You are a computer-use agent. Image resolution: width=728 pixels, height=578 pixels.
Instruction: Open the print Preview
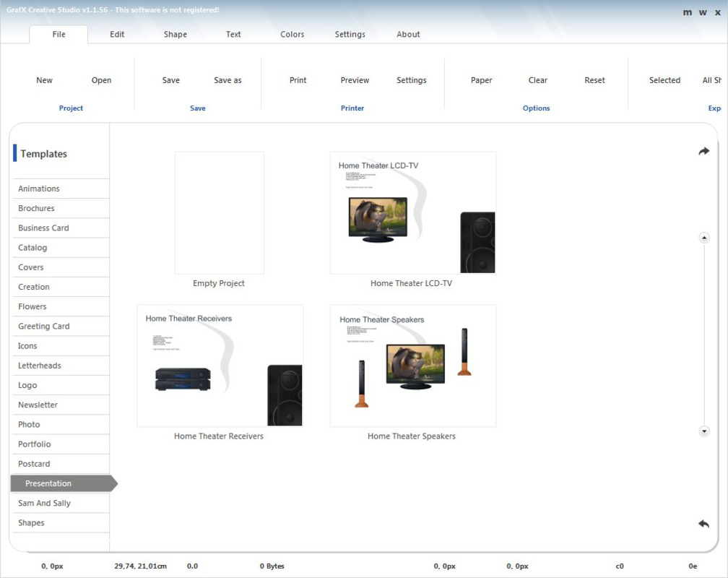(x=355, y=80)
